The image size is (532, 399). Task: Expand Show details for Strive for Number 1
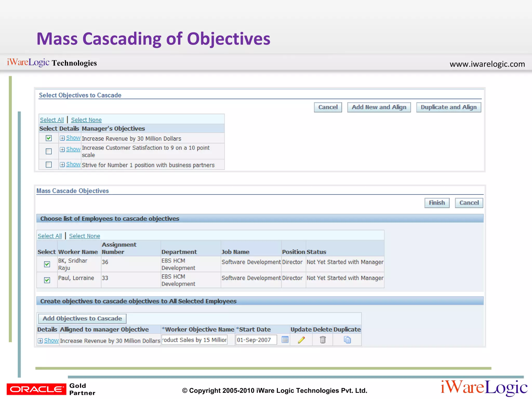(x=70, y=164)
